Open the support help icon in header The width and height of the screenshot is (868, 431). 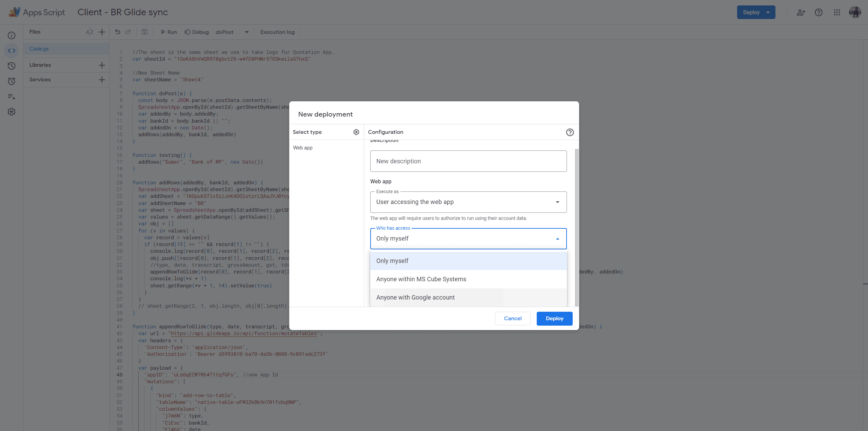pos(819,12)
